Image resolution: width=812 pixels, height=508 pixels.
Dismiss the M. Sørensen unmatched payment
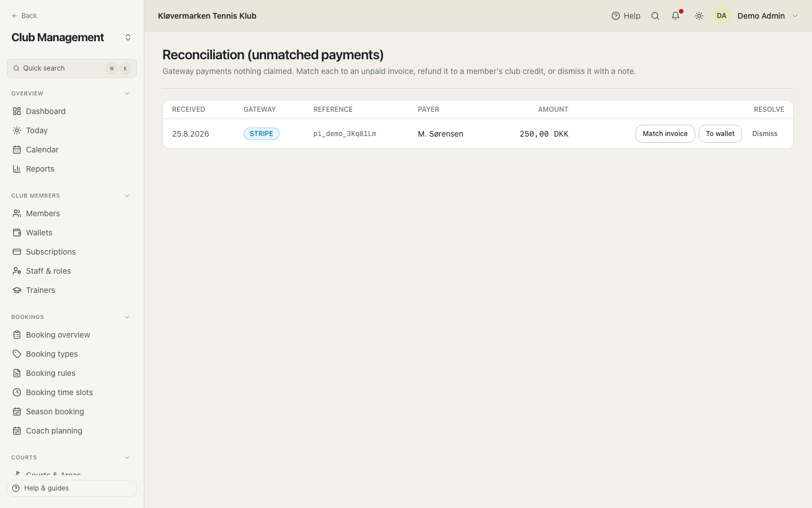click(765, 134)
